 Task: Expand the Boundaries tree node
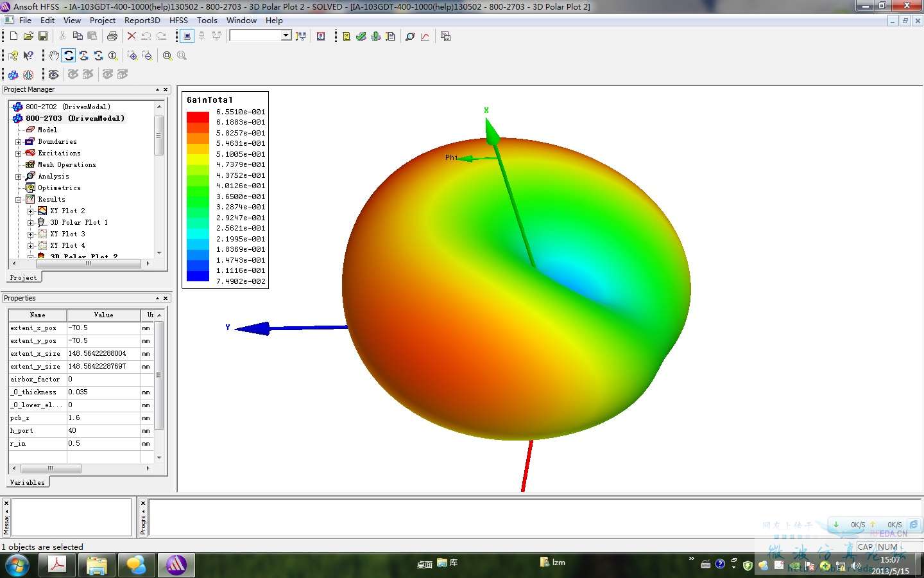point(19,142)
